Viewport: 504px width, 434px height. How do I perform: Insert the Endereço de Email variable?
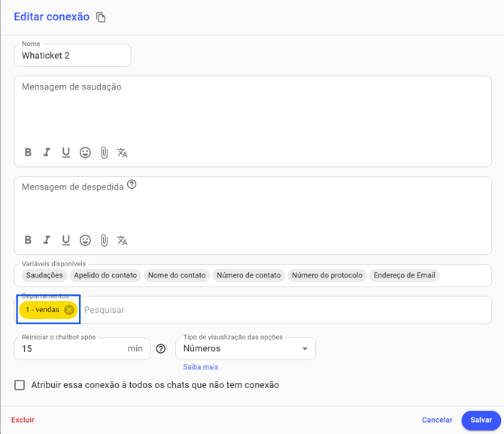pyautogui.click(x=405, y=275)
